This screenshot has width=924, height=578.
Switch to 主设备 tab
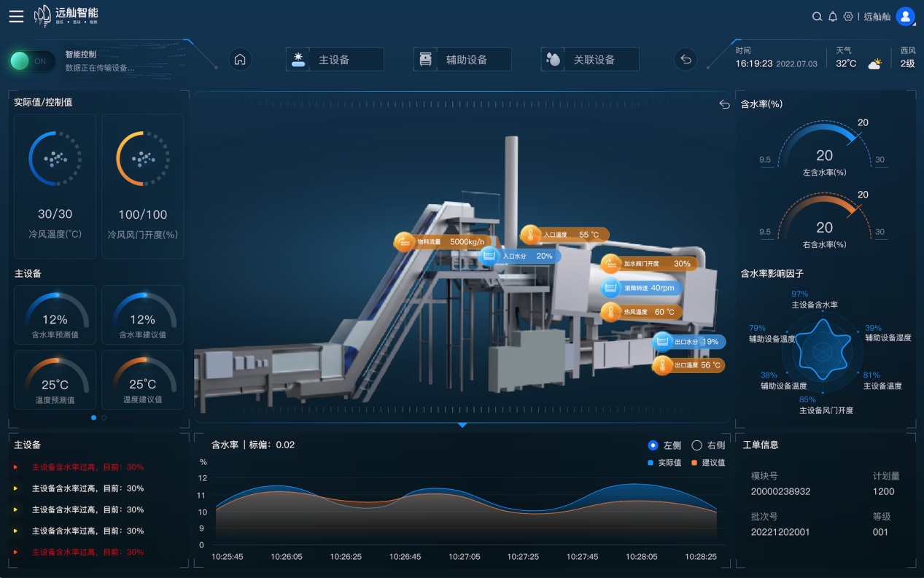[x=335, y=59]
